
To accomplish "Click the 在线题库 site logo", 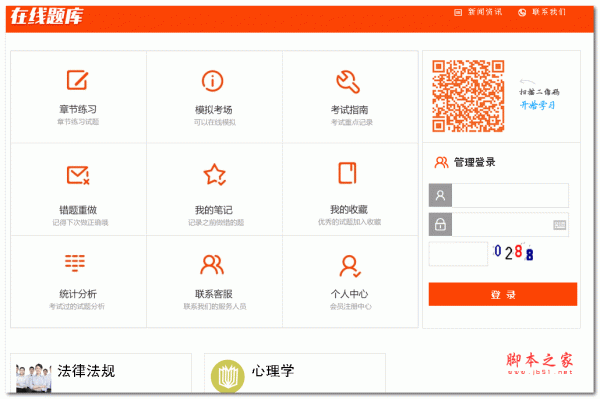I will (x=47, y=16).
